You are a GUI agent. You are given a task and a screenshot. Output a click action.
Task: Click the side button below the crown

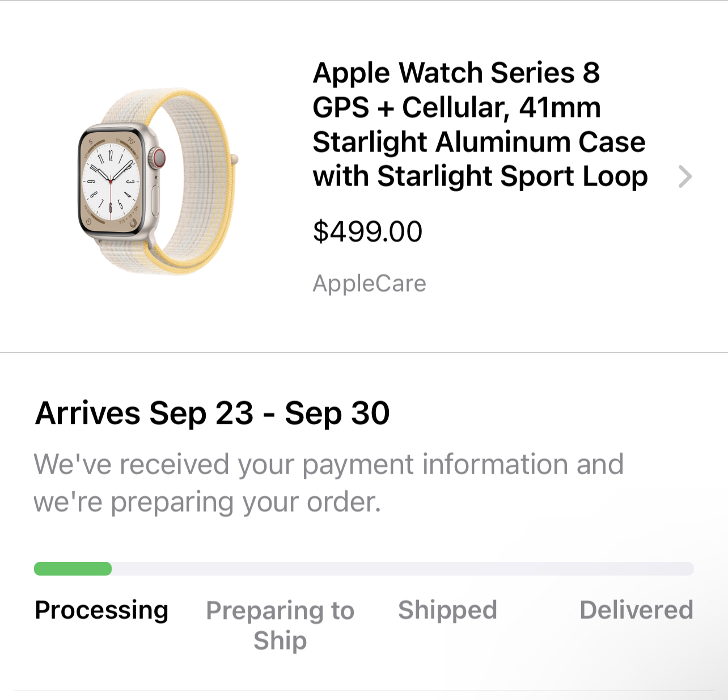[x=155, y=196]
